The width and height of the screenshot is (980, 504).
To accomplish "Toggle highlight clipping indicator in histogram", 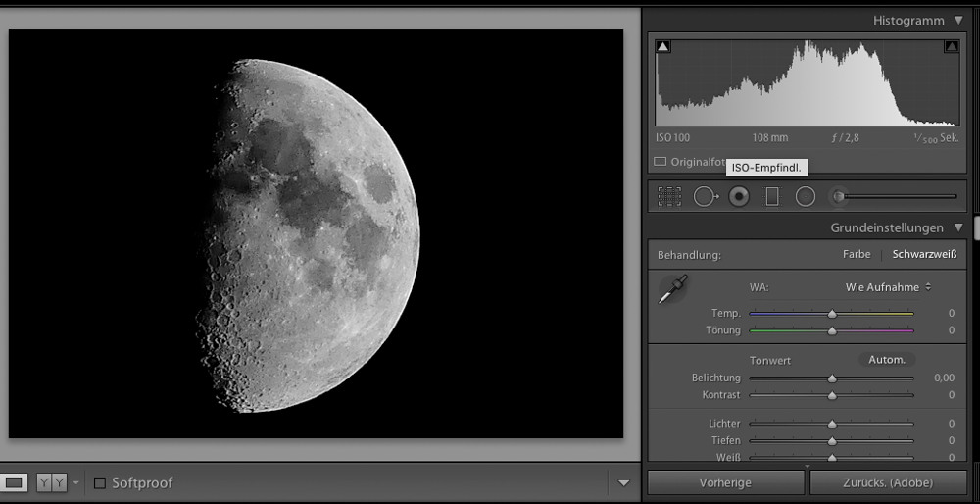I will tap(951, 46).
